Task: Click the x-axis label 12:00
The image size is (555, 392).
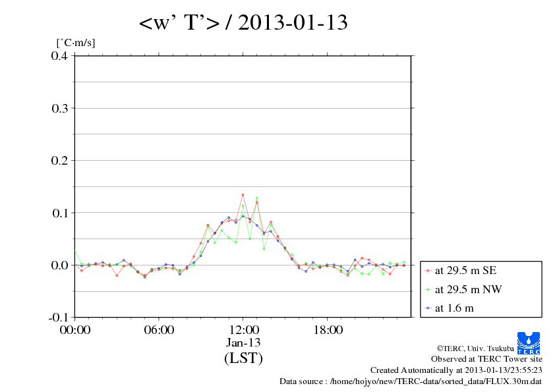Action: tap(243, 330)
